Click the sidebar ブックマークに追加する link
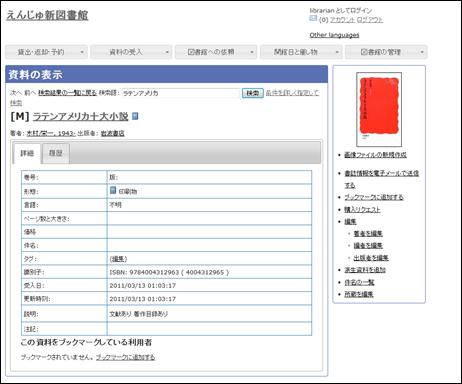This screenshot has height=384, width=462. pos(373,197)
